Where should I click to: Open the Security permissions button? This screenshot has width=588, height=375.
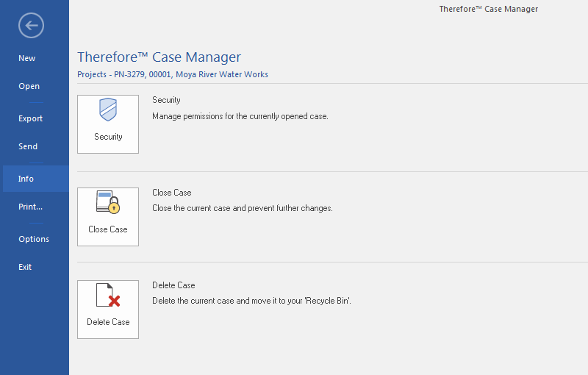coord(108,124)
